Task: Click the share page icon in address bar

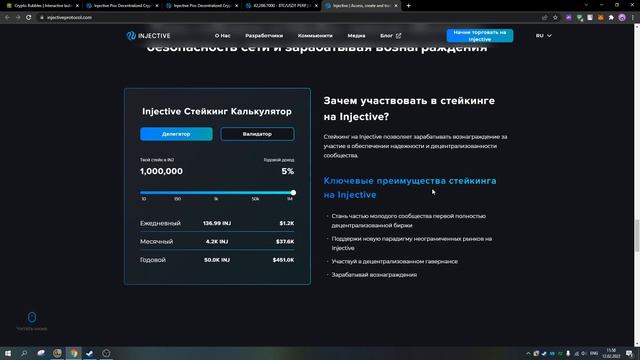Action: point(544,18)
